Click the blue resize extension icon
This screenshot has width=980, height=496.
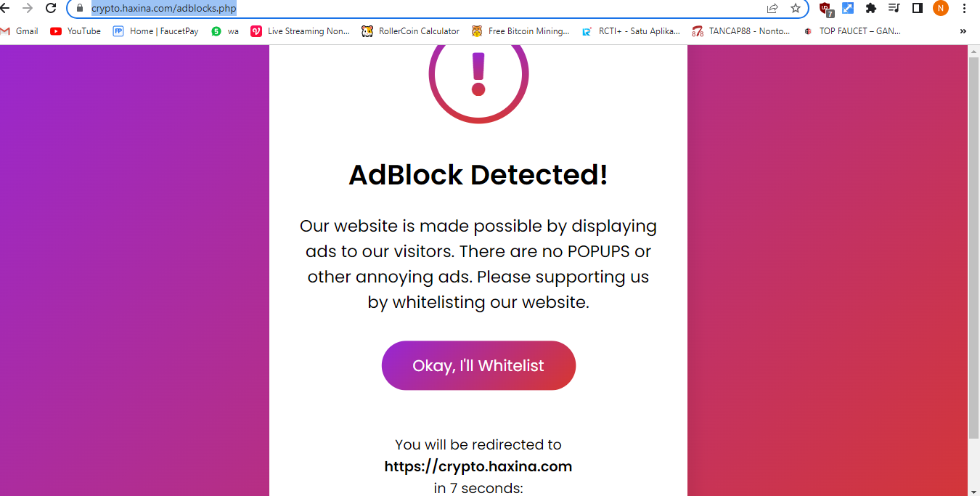pos(847,9)
